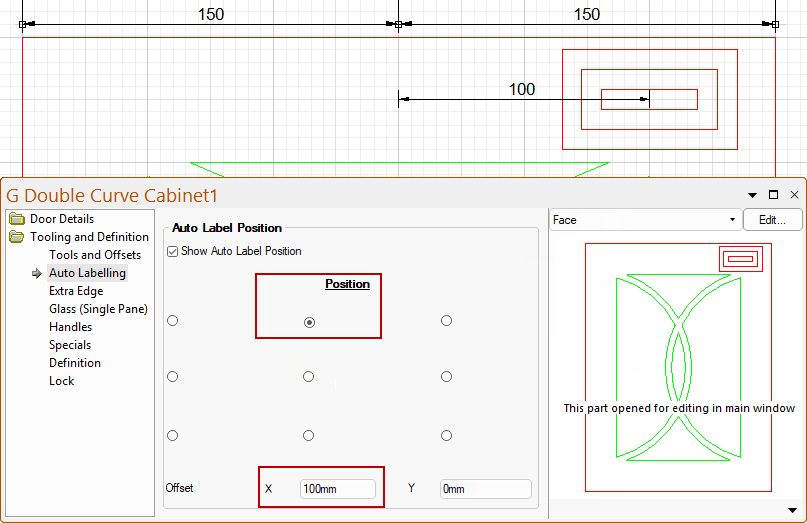Go to Glass (Single Pane) settings
This screenshot has width=807, height=523.
coord(98,309)
